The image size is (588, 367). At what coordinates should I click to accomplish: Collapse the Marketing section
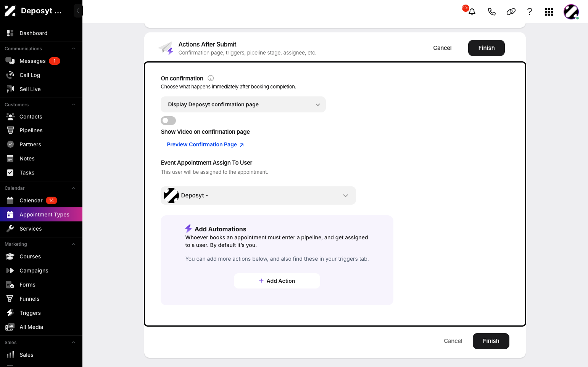[74, 244]
